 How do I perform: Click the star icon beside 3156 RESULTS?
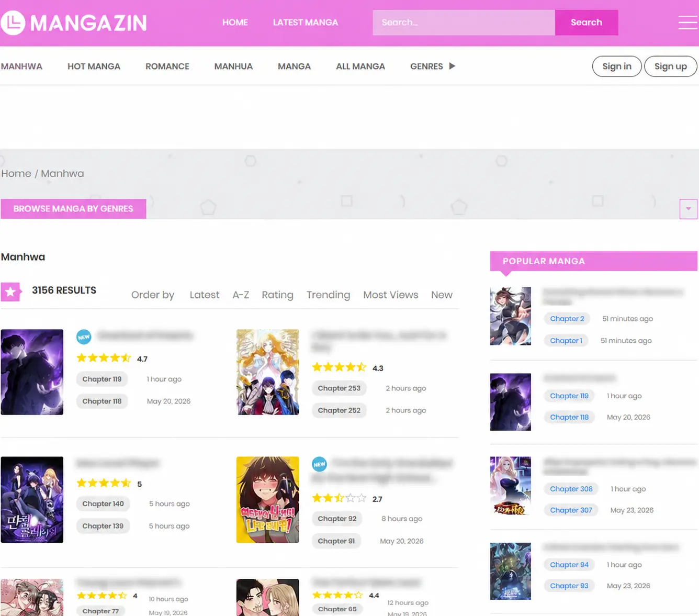point(10,292)
